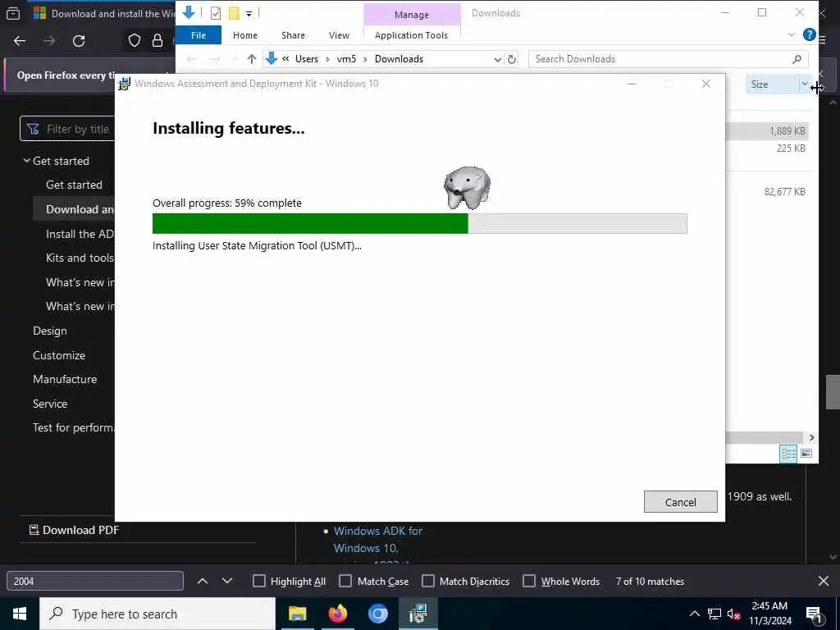840x630 pixels.
Task: Open the Application Tools tab in Explorer
Action: [x=412, y=35]
